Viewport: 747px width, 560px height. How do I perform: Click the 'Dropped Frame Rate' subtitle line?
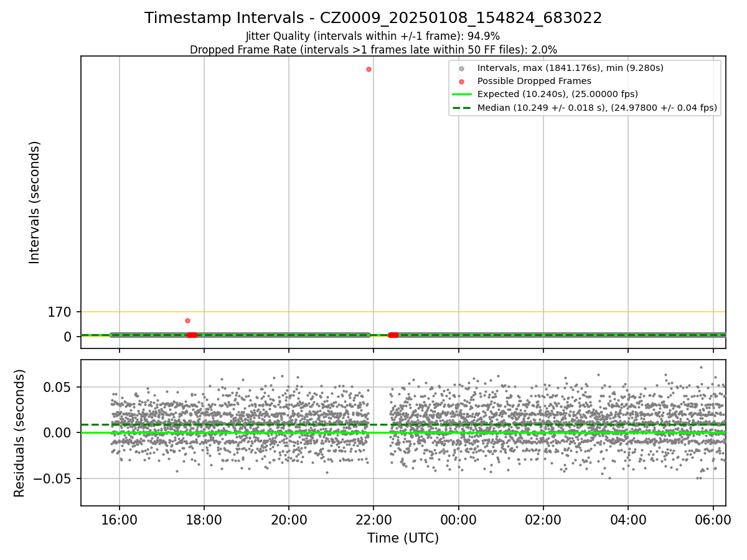(x=374, y=49)
